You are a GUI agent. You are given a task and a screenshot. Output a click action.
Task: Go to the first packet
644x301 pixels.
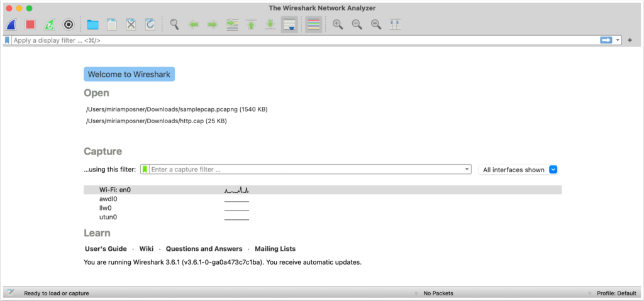251,25
